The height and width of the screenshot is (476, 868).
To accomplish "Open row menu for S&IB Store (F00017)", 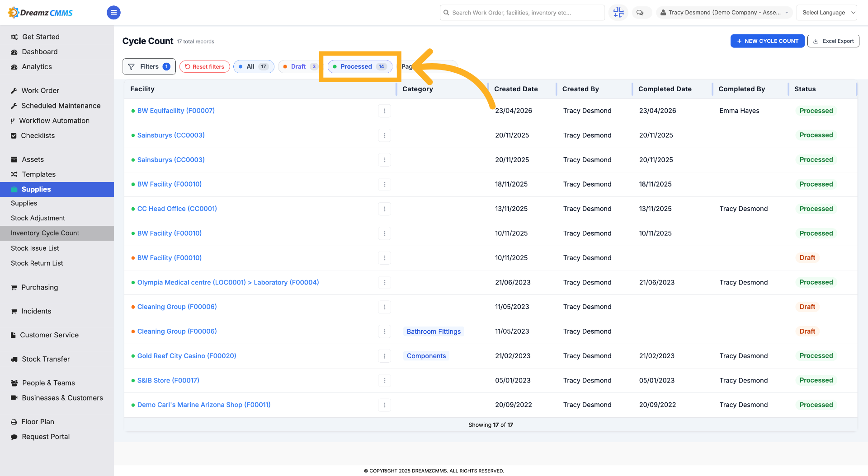I will (x=385, y=380).
